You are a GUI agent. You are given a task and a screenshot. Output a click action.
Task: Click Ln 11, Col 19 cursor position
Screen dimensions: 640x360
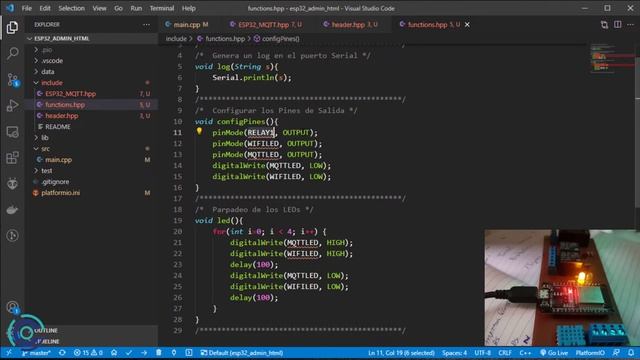[401, 353]
